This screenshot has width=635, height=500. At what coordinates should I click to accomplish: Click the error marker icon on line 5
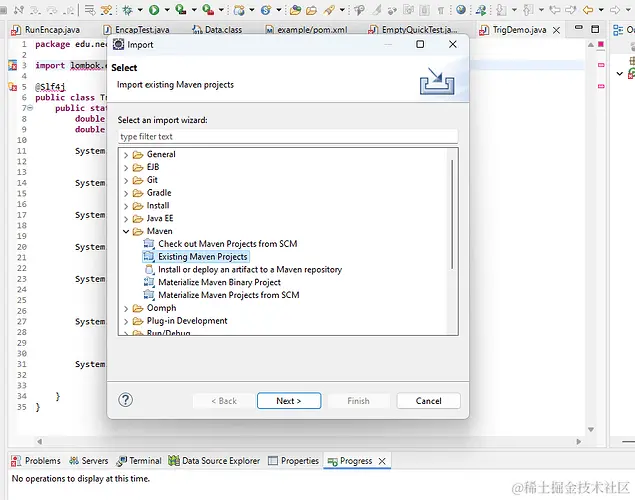[13, 87]
